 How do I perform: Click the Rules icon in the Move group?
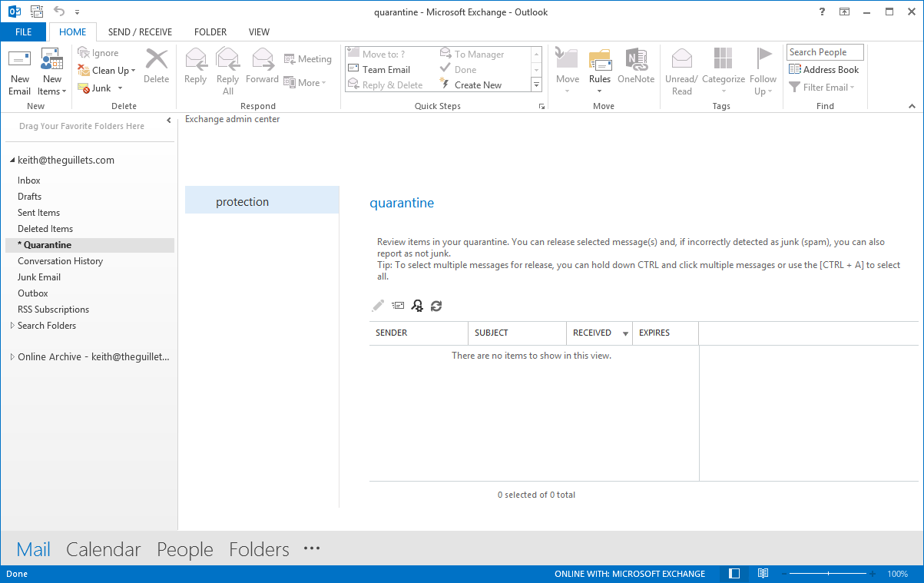click(600, 69)
